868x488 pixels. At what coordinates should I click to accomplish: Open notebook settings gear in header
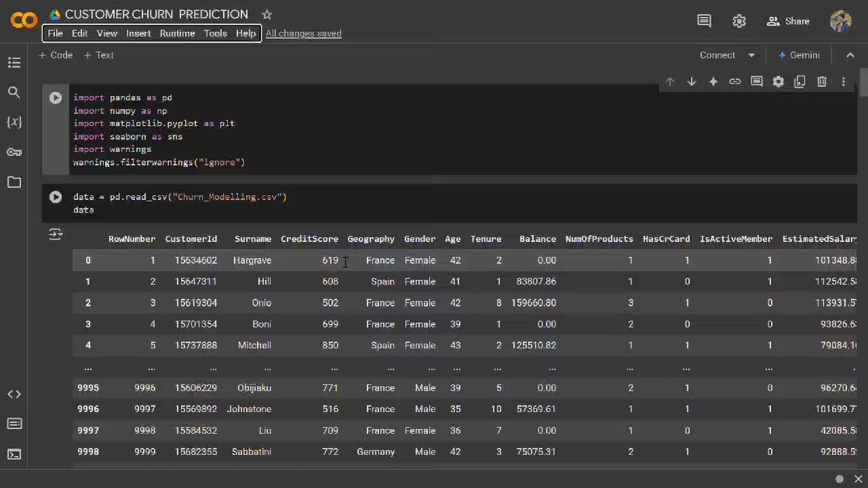tap(739, 21)
